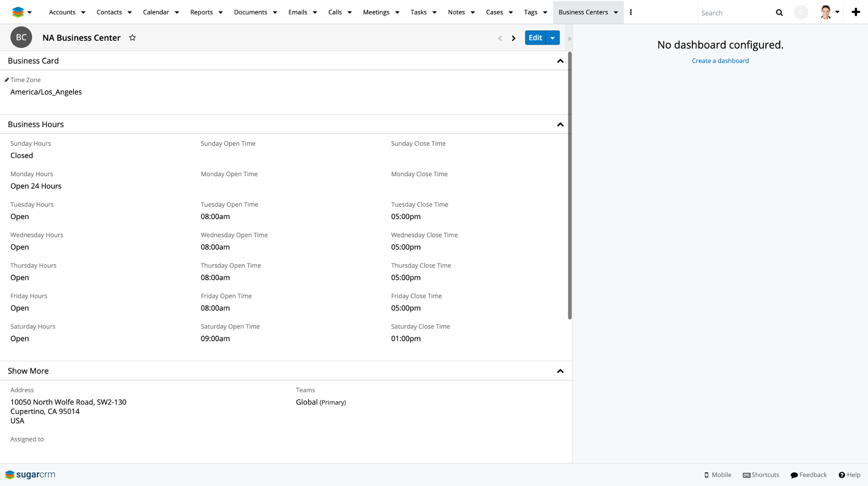The width and height of the screenshot is (868, 486).
Task: Click the vertical scrollbar of record view
Action: click(569, 185)
